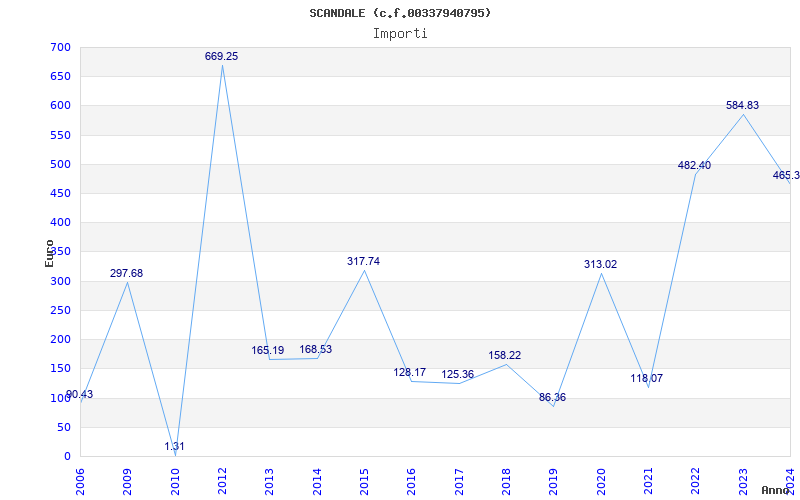Click the 2017 x-axis label
The image size is (800, 500).
point(459,481)
